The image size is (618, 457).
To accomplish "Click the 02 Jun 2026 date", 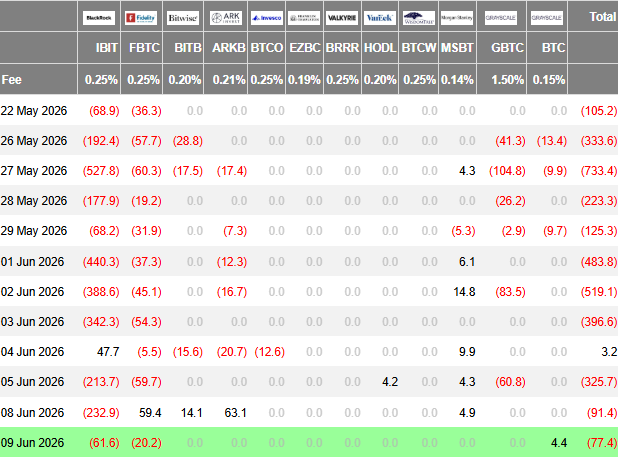I will tap(32, 292).
